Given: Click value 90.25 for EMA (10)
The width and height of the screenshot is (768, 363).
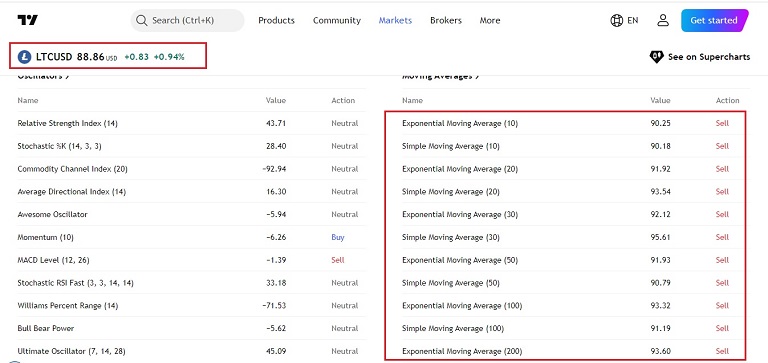Looking at the screenshot, I should click(x=660, y=123).
